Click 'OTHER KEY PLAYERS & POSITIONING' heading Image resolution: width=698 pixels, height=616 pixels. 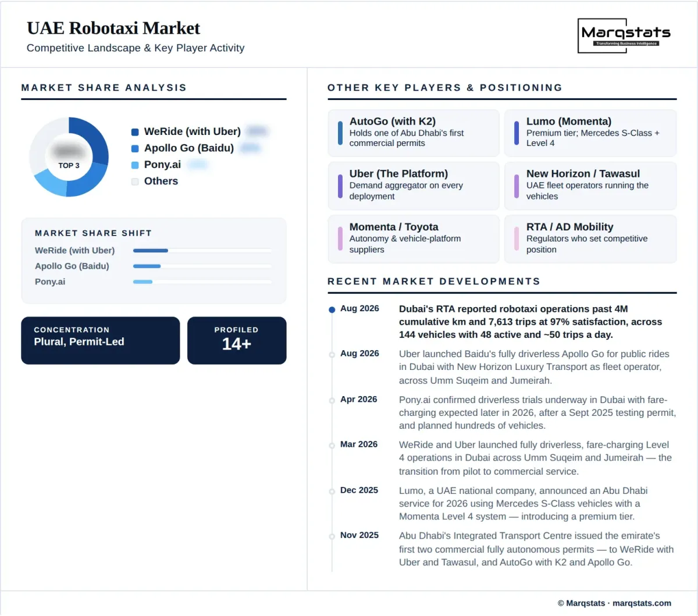pos(445,88)
